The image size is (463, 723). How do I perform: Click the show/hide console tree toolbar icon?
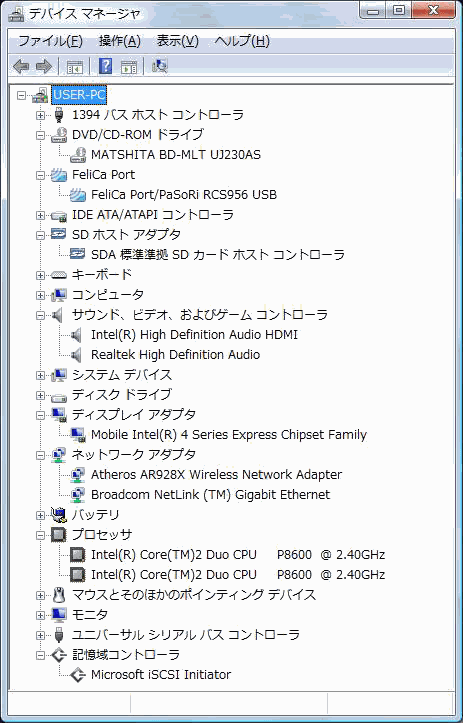(x=75, y=67)
